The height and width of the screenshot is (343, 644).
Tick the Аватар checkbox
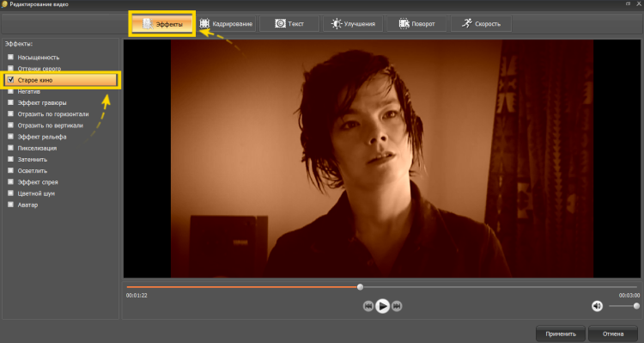pyautogui.click(x=10, y=204)
